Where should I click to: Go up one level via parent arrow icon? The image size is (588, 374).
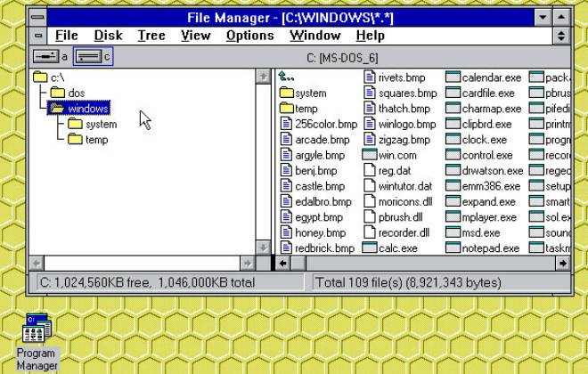pyautogui.click(x=287, y=77)
